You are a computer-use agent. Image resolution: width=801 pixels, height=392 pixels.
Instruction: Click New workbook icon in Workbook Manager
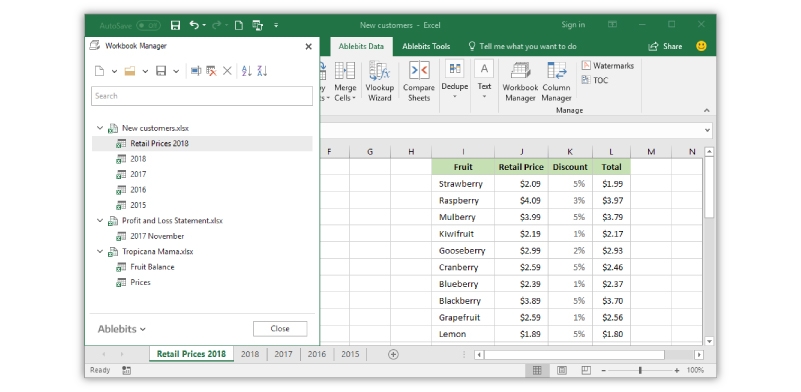click(x=100, y=71)
